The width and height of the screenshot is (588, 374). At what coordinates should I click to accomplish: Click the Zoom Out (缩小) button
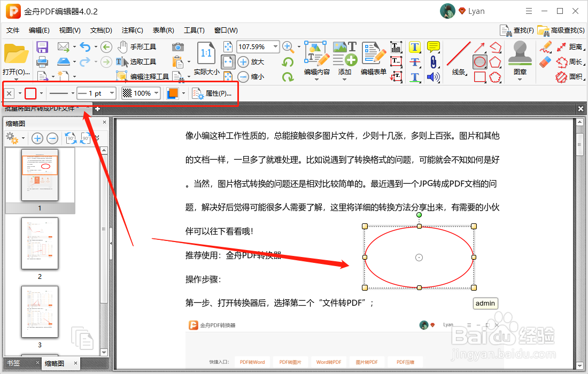point(251,77)
